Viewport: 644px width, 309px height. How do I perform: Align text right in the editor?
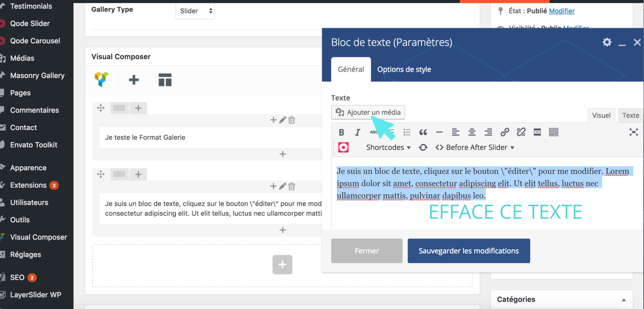488,132
